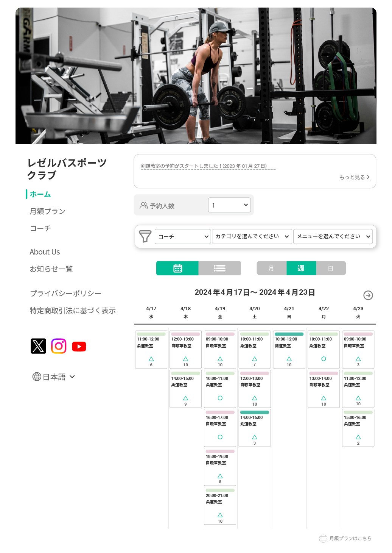Select the 月 (month) view toggle
Viewport: 392px width, 553px height.
point(271,268)
